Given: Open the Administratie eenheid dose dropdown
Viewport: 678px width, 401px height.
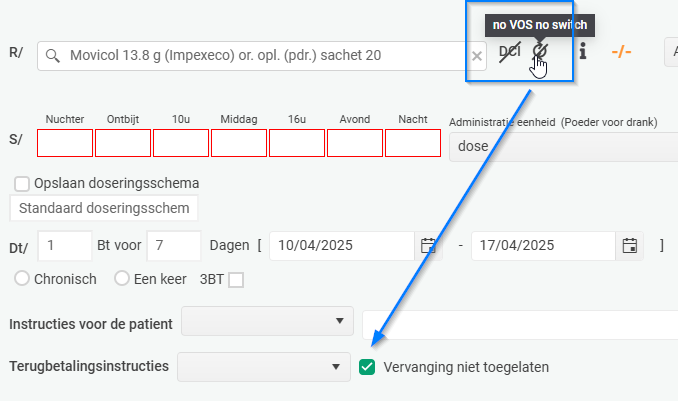Looking at the screenshot, I should (x=563, y=147).
